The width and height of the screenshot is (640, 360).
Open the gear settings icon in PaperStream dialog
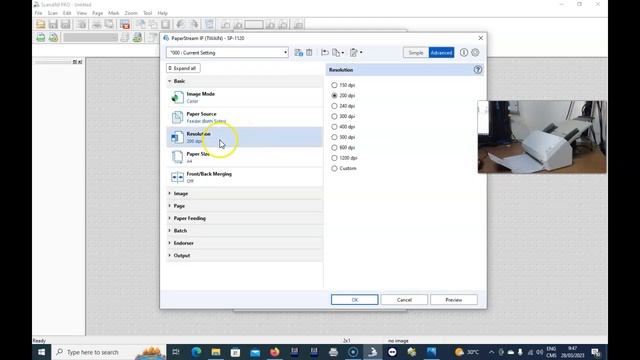tap(475, 53)
